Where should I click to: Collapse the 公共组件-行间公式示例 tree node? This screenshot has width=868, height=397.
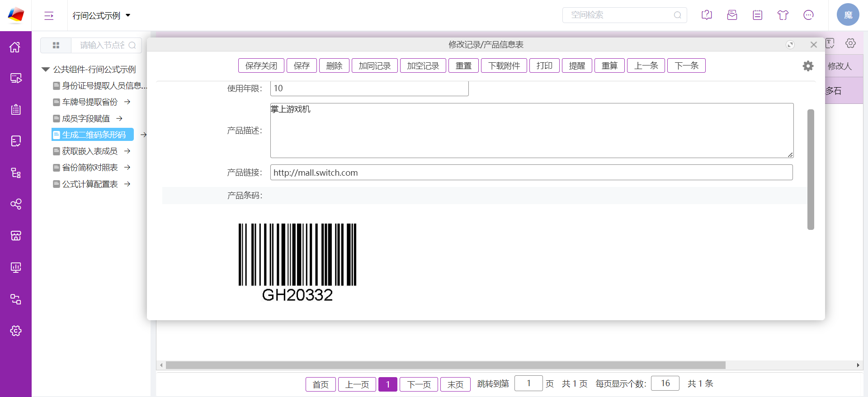[x=45, y=70]
